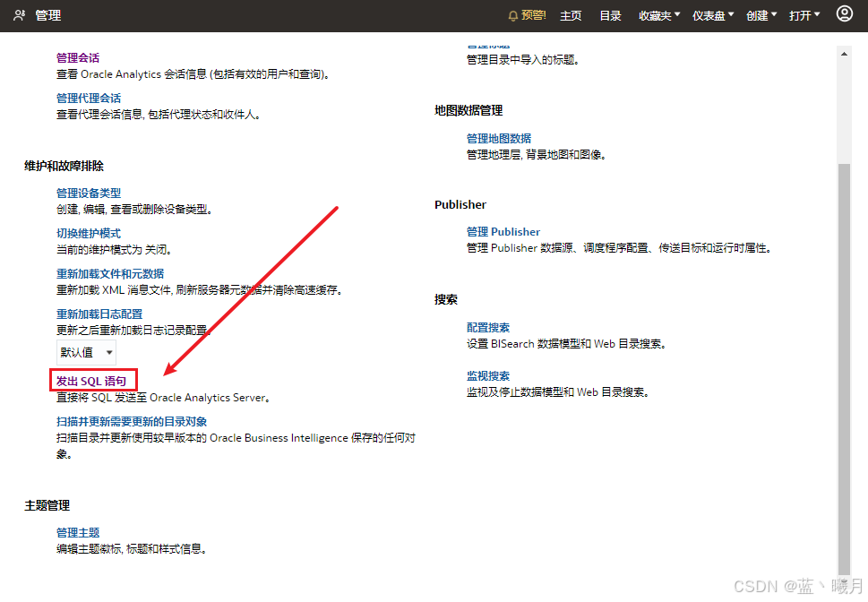The image size is (868, 602).
Task: Open the 管理设备类型 link
Action: tap(89, 193)
